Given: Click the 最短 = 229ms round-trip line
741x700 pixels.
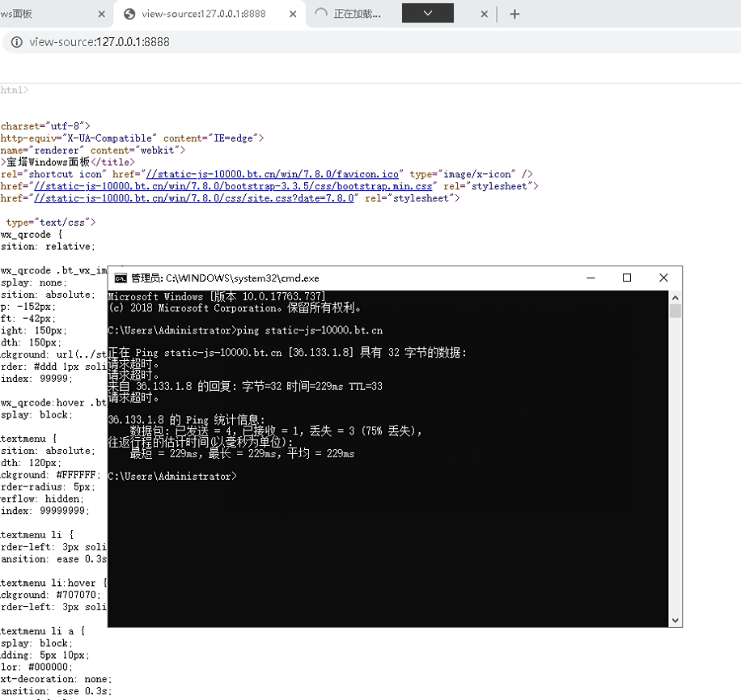Looking at the screenshot, I should pyautogui.click(x=242, y=453).
